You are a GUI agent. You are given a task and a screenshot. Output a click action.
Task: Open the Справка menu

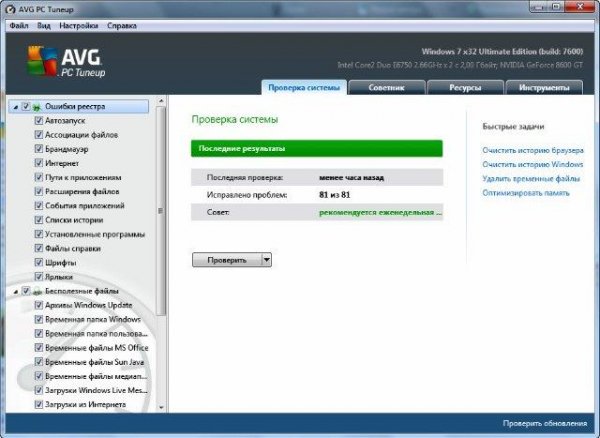point(122,26)
